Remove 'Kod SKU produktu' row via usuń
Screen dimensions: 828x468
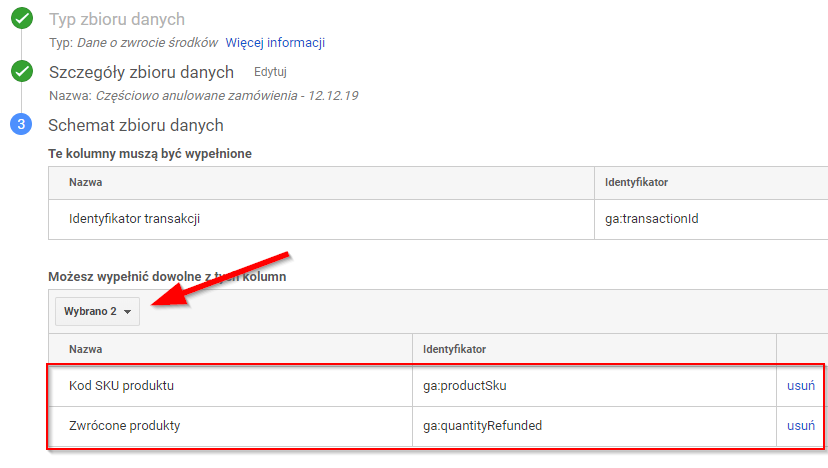point(801,386)
